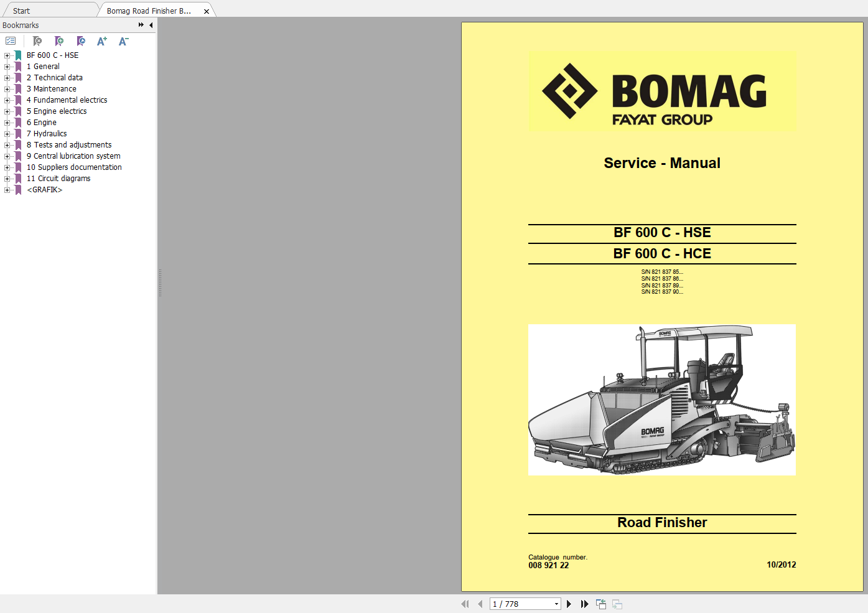
Task: Click the add new bookmark icon
Action: pyautogui.click(x=59, y=41)
